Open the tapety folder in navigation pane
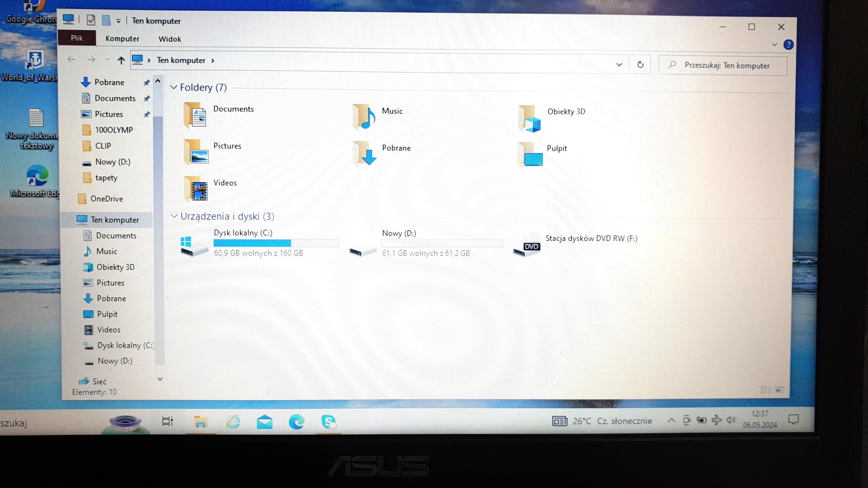868x488 pixels. click(x=107, y=178)
